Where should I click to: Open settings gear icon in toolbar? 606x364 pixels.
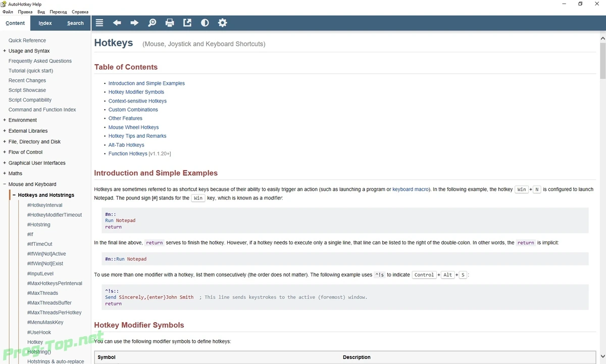[222, 23]
